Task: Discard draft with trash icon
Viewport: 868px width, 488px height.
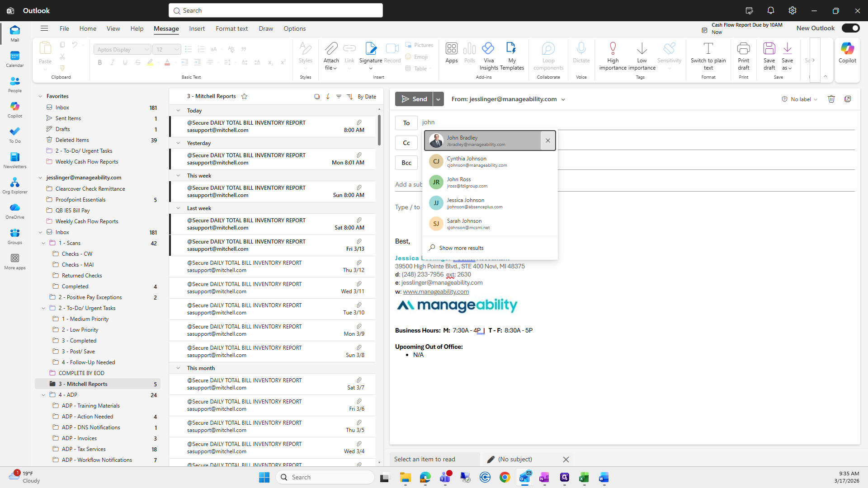Action: click(x=831, y=99)
